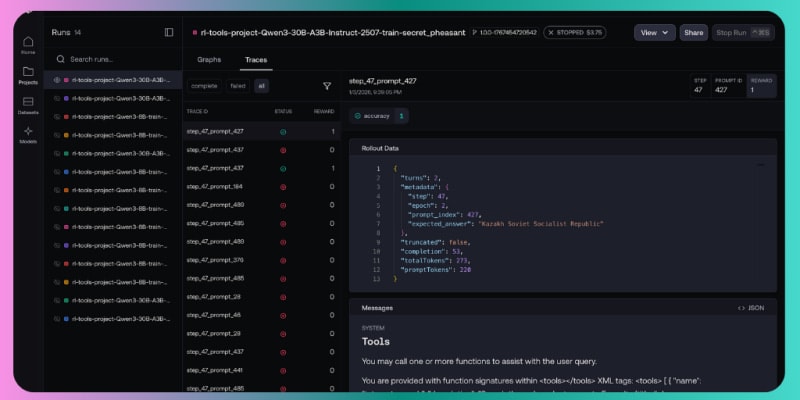The image size is (800, 400).
Task: Click the red status icon for step_47_prompt_46
Action: coord(283,315)
